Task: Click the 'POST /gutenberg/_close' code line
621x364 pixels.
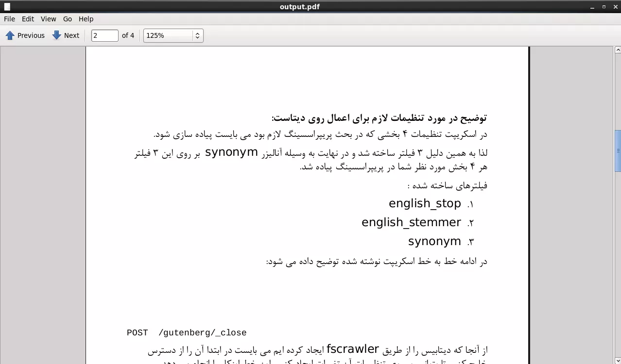Action: pos(187,333)
